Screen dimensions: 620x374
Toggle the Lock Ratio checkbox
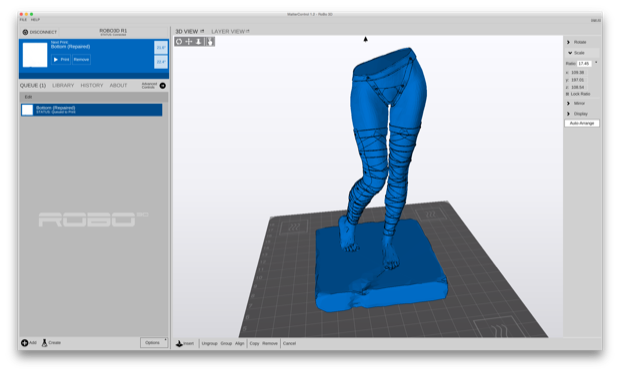[567, 94]
